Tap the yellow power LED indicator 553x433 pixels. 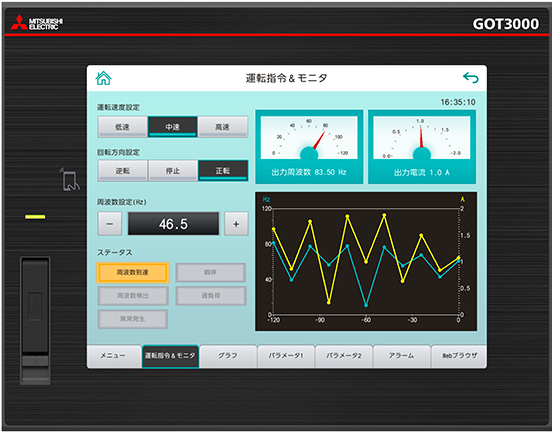(x=35, y=217)
